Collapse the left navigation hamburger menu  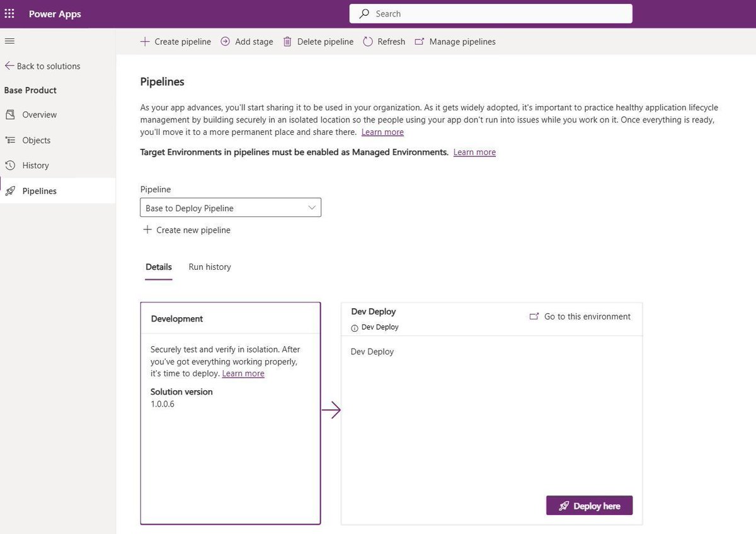click(9, 41)
